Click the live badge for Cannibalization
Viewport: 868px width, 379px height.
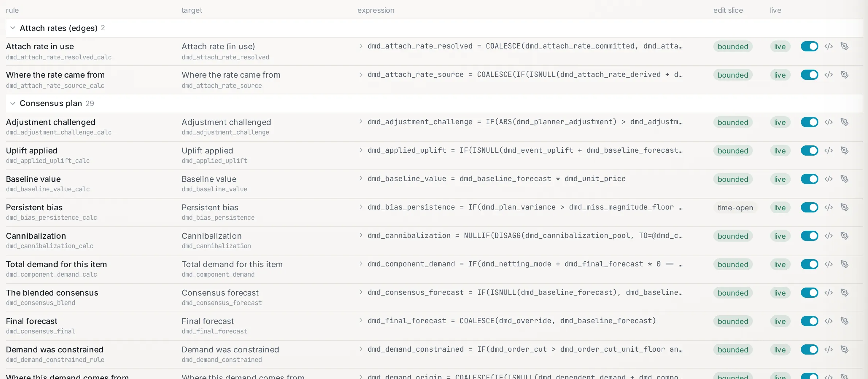pyautogui.click(x=780, y=236)
